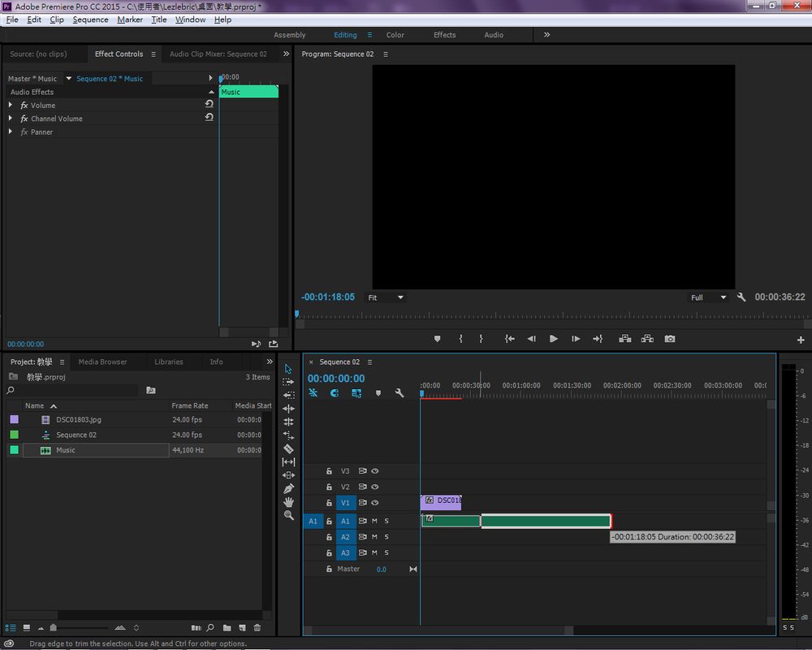Open the Full playback resolution dropdown
Screen dimensions: 812x650
tap(708, 297)
